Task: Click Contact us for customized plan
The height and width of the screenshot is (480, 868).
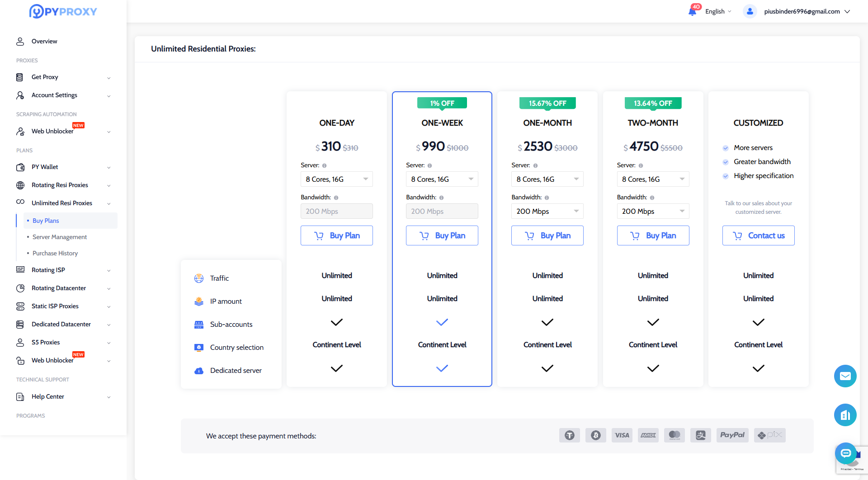Action: (x=758, y=235)
